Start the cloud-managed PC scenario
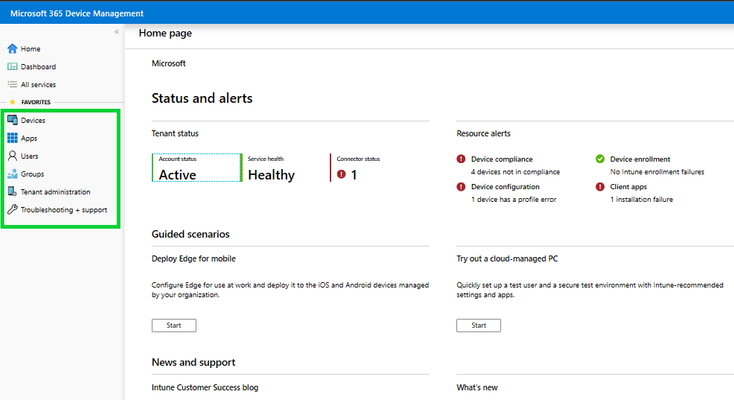This screenshot has width=734, height=400. pyautogui.click(x=478, y=325)
